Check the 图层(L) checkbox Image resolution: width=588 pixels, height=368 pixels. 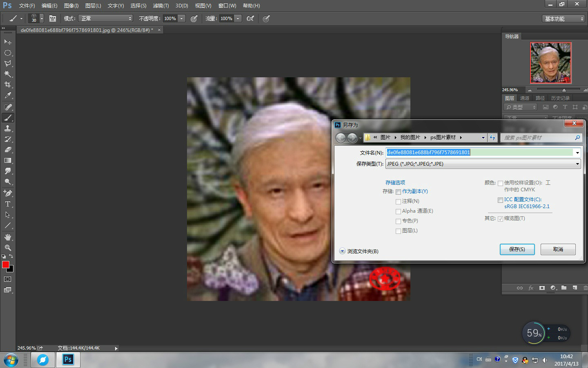coord(398,231)
